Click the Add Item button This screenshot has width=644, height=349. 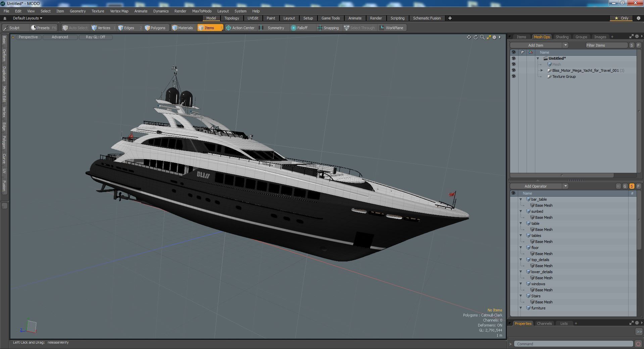click(536, 45)
